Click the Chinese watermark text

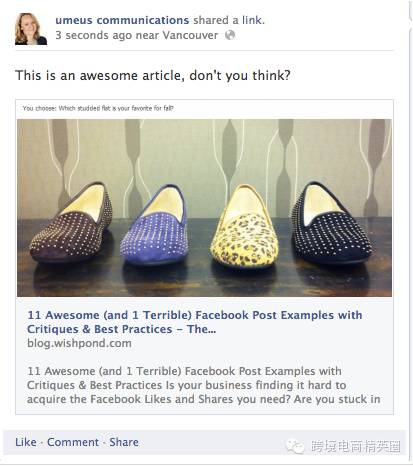[356, 446]
